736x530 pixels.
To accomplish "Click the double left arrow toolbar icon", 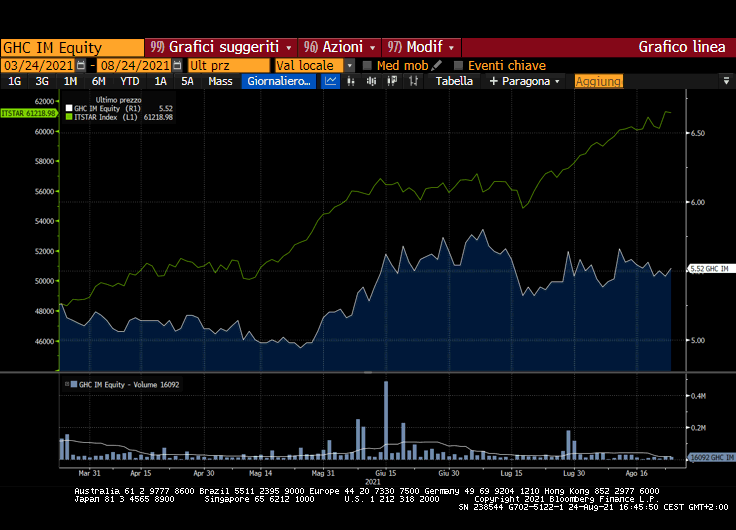I will click(393, 81).
